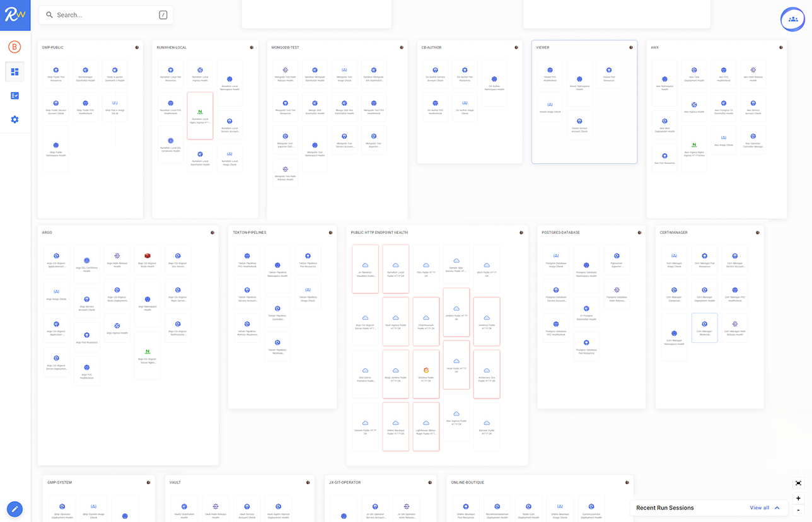Focus the Search input field
Viewport: 812px width, 522px height.
106,15
